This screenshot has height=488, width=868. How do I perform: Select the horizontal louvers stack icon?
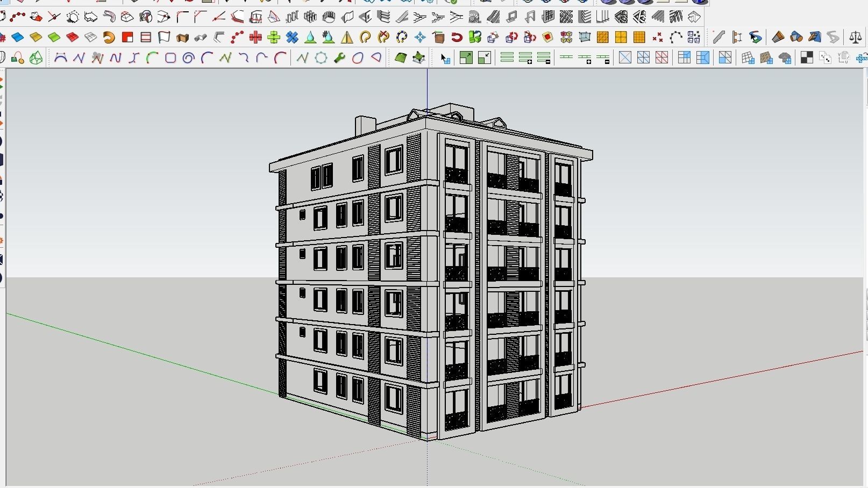point(585,17)
